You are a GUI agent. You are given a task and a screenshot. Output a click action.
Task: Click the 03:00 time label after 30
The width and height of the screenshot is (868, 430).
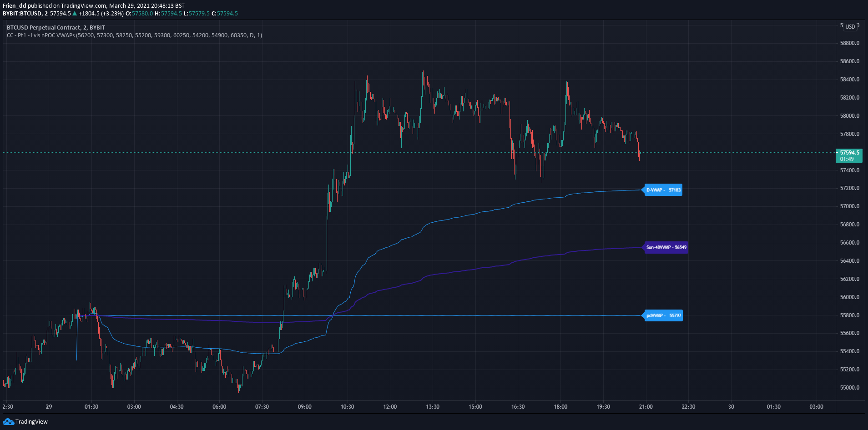point(817,407)
